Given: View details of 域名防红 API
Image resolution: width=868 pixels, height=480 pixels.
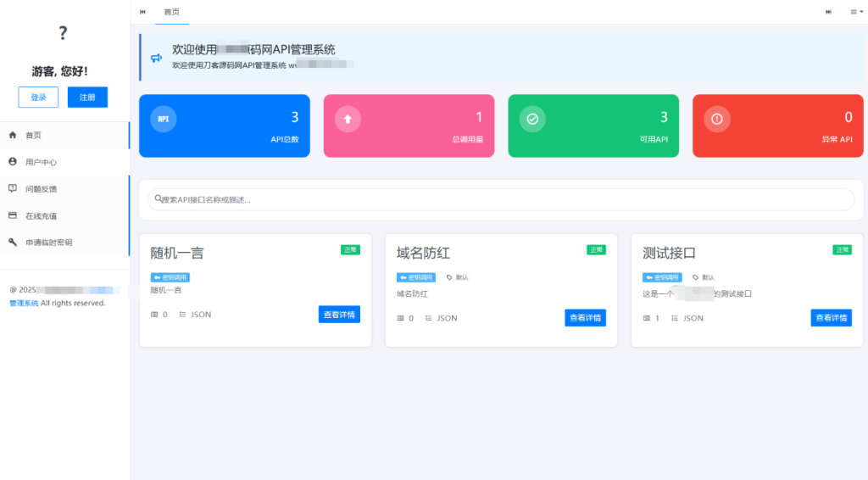Looking at the screenshot, I should (585, 318).
